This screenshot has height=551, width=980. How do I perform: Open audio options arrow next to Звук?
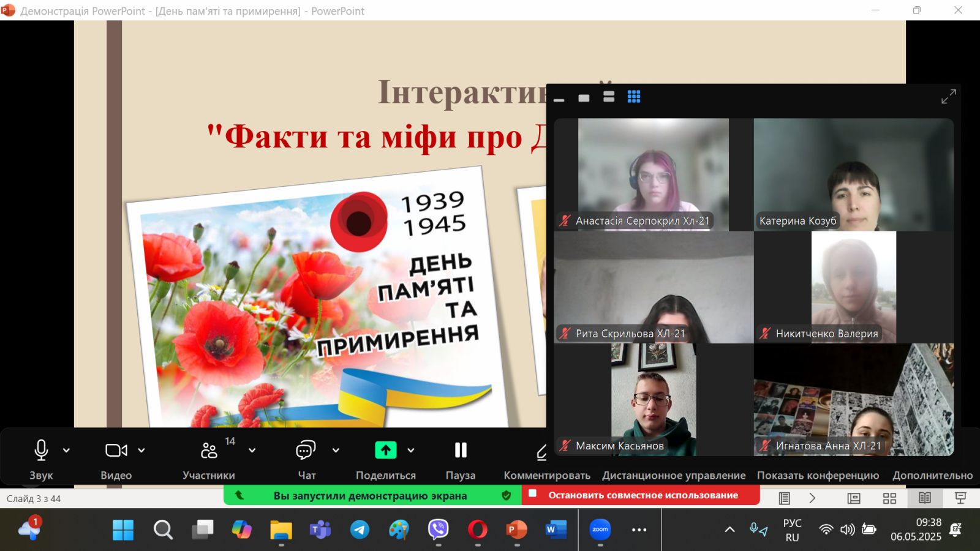pyautogui.click(x=66, y=451)
